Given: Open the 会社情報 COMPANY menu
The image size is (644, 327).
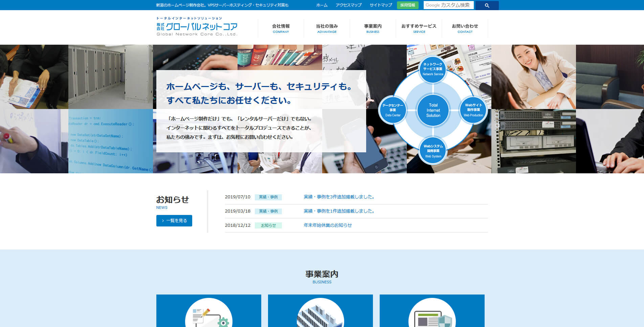Looking at the screenshot, I should 281,28.
